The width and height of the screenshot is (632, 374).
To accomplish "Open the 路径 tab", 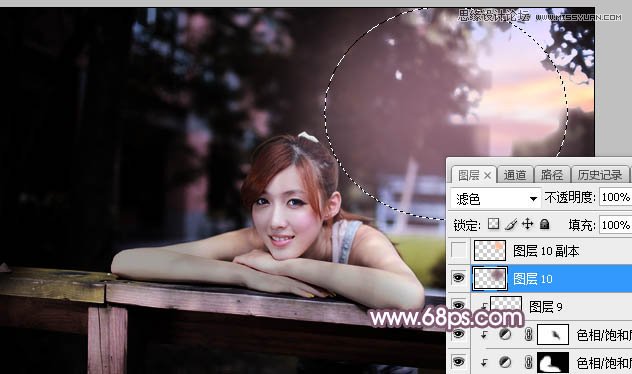I will coord(552,175).
